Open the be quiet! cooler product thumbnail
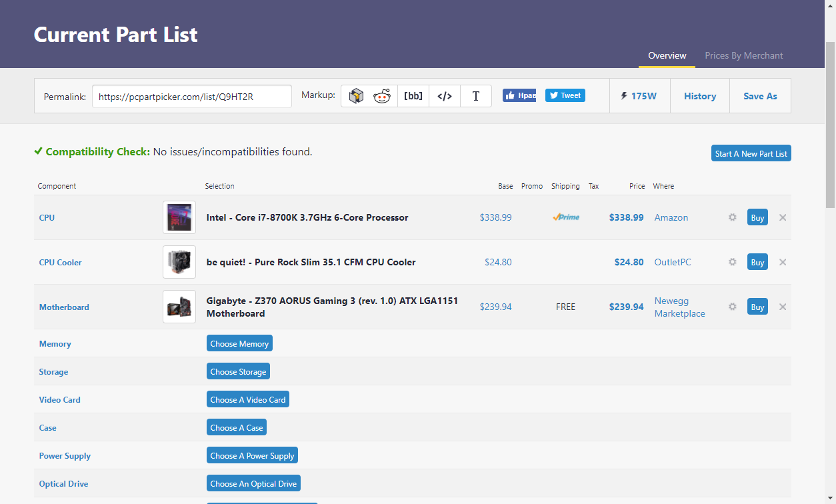Viewport: 836px width, 504px height. coord(179,262)
